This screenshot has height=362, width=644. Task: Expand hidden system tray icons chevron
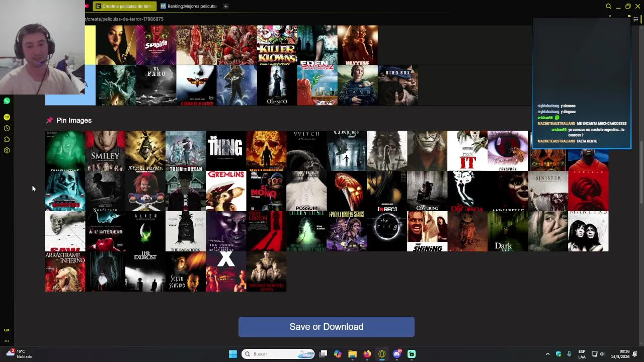(x=547, y=354)
